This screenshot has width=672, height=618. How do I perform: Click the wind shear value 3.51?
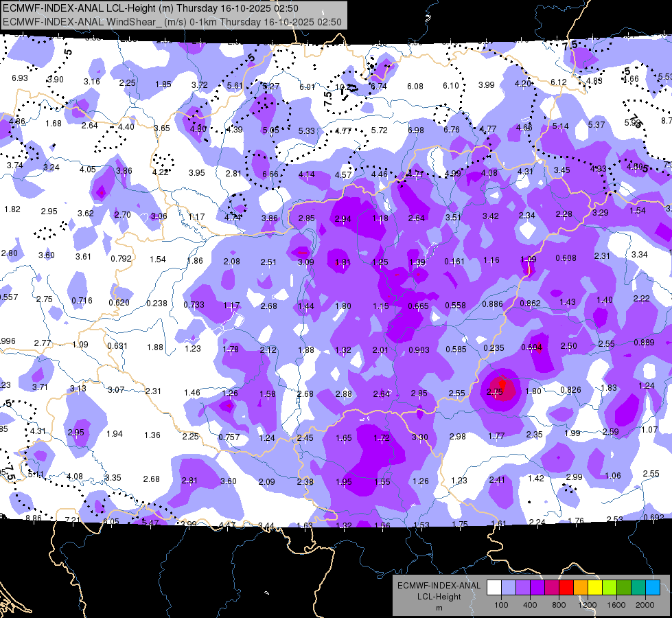coord(453,217)
